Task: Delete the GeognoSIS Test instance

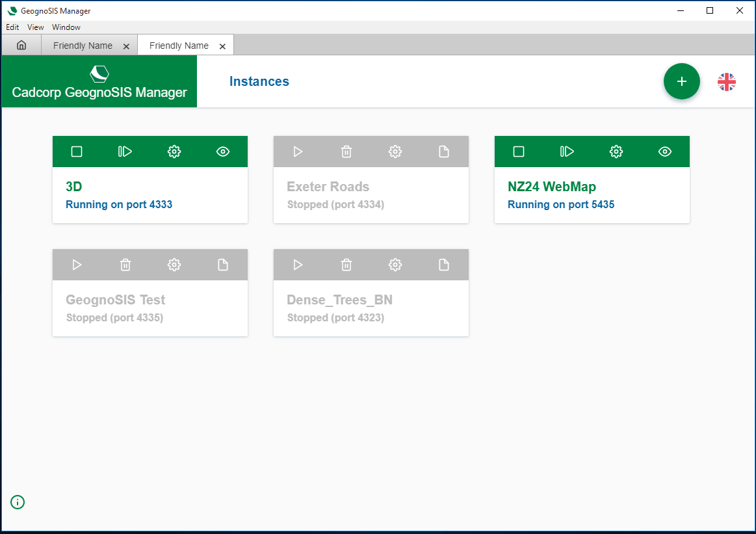Action: click(x=125, y=265)
